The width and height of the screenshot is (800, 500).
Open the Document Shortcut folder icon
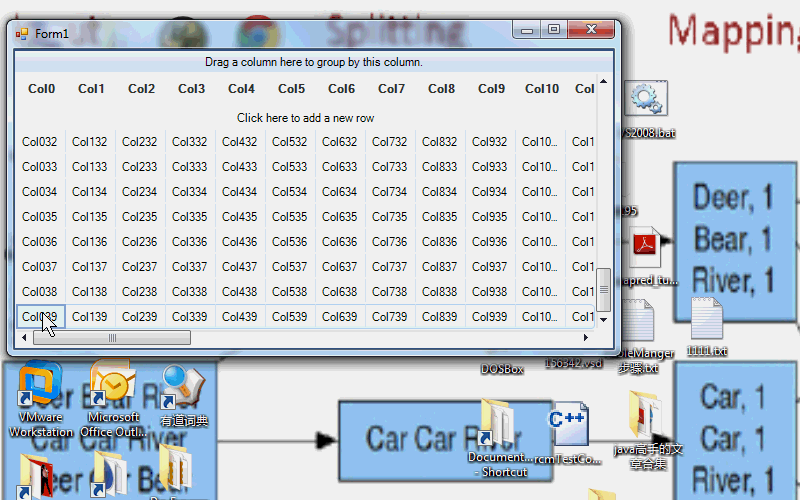click(499, 438)
